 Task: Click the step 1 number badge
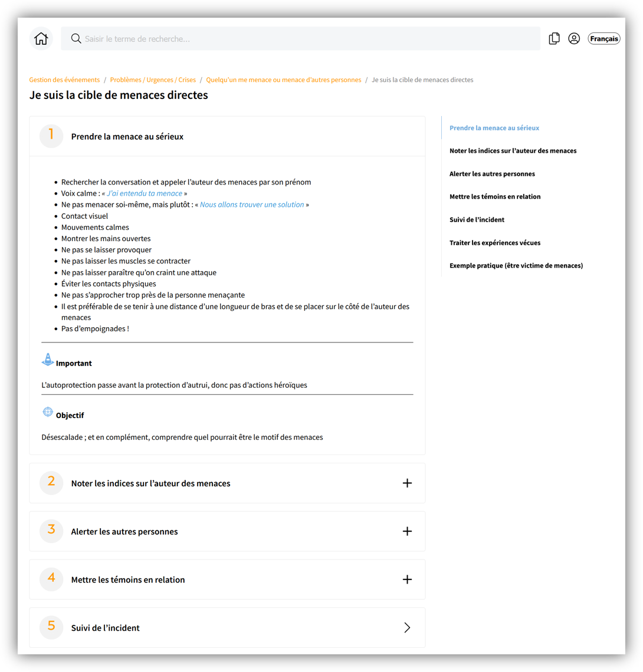[x=51, y=136]
